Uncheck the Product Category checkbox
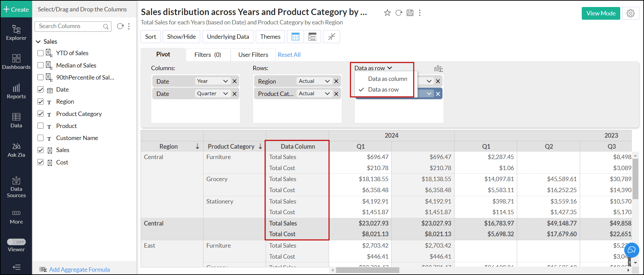 tap(41, 114)
